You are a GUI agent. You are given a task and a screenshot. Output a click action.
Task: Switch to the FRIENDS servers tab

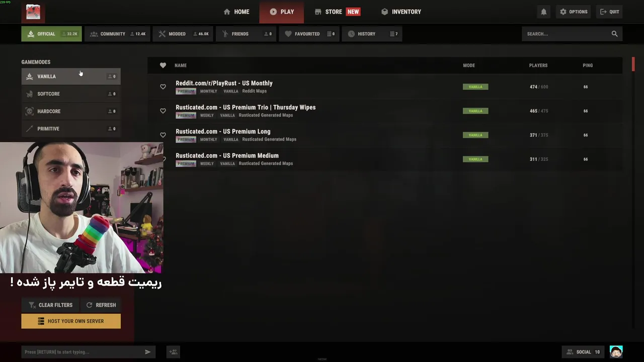point(246,34)
